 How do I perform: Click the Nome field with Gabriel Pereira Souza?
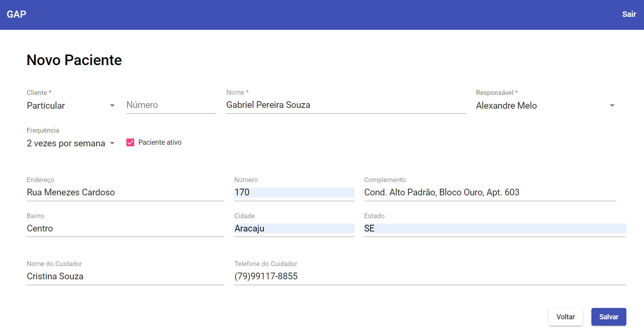[345, 105]
